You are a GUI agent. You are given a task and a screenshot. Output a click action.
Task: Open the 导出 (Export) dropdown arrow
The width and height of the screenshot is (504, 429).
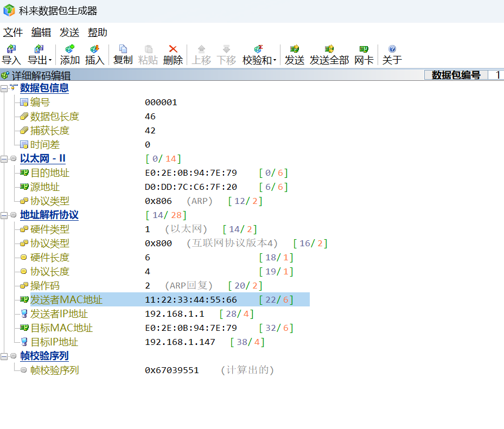click(50, 60)
